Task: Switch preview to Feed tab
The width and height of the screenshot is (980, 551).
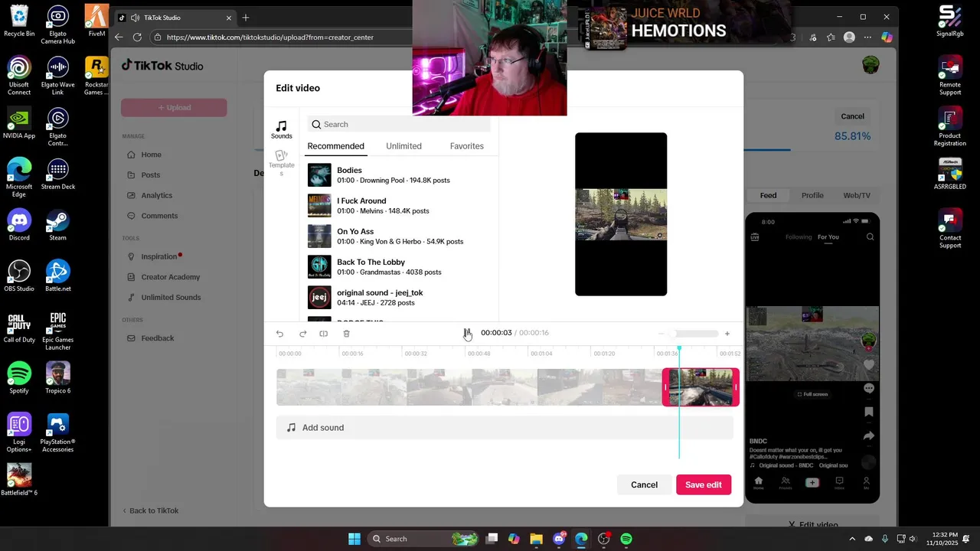Action: [x=768, y=195]
